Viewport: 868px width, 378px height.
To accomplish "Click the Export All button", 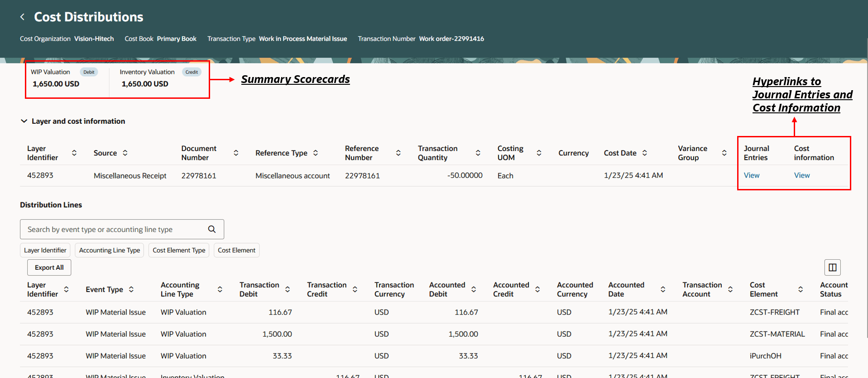I will [x=49, y=267].
